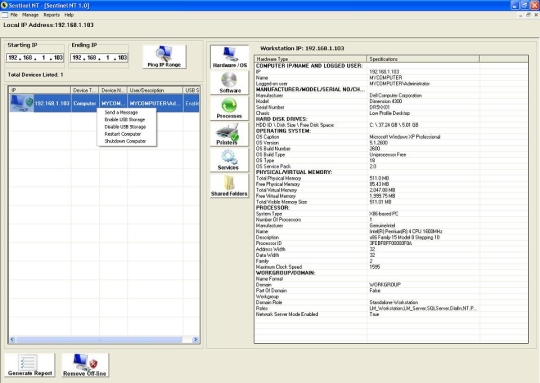Open the Help menu
The image size is (540, 383).
(x=69, y=15)
